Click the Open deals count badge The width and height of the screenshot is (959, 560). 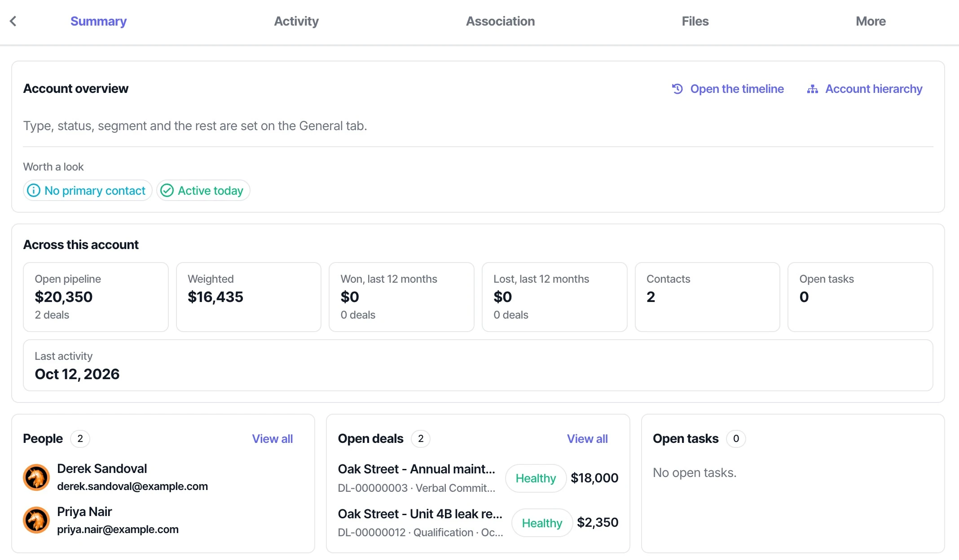[x=421, y=439]
